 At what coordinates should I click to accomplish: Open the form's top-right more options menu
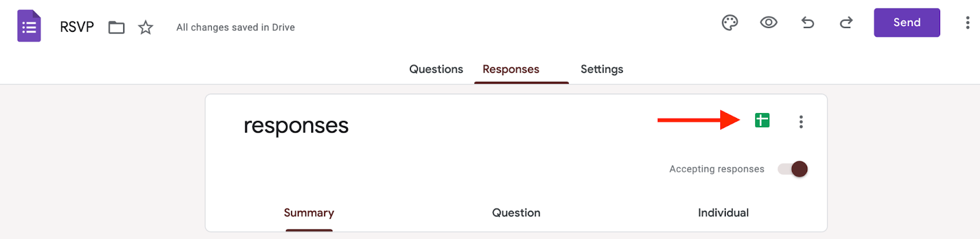[968, 23]
